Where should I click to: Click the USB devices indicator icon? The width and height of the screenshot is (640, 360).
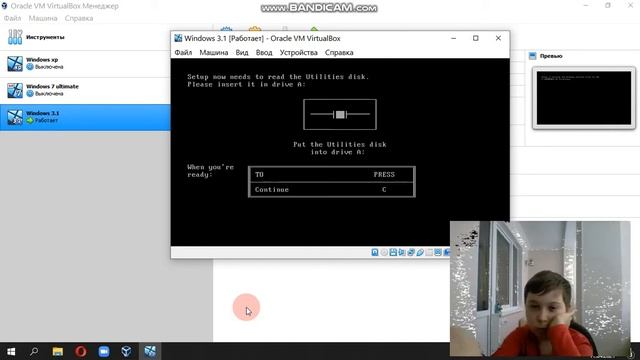click(x=420, y=252)
